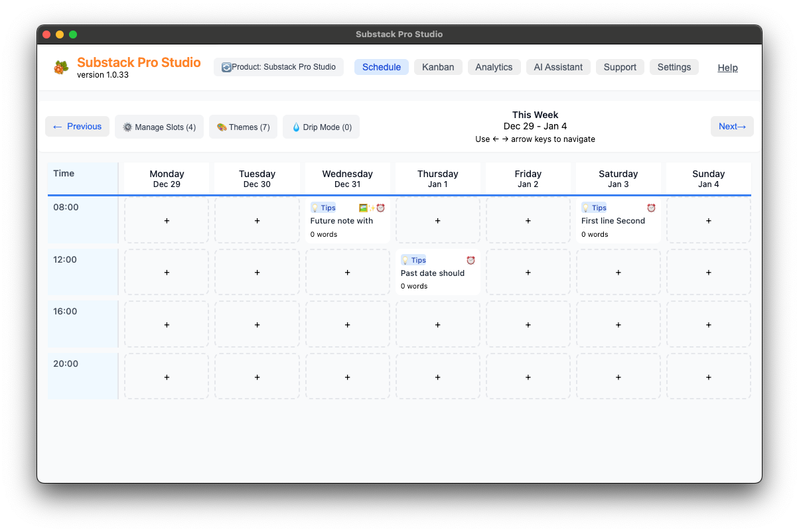Go to the next week
Screen dimensions: 799x532
732,126
